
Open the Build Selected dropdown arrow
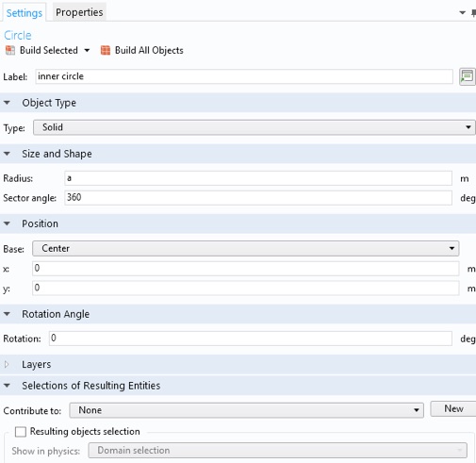(x=87, y=50)
